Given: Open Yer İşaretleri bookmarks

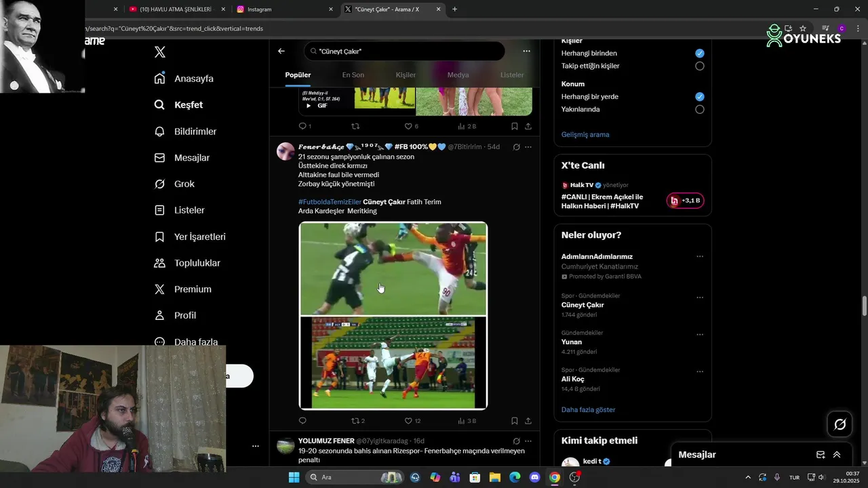Looking at the screenshot, I should point(190,237).
